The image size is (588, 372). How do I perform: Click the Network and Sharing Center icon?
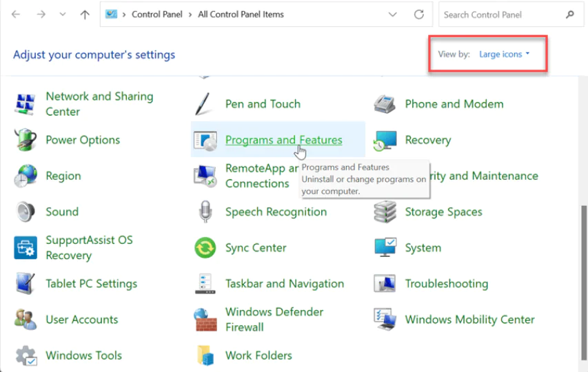(26, 104)
